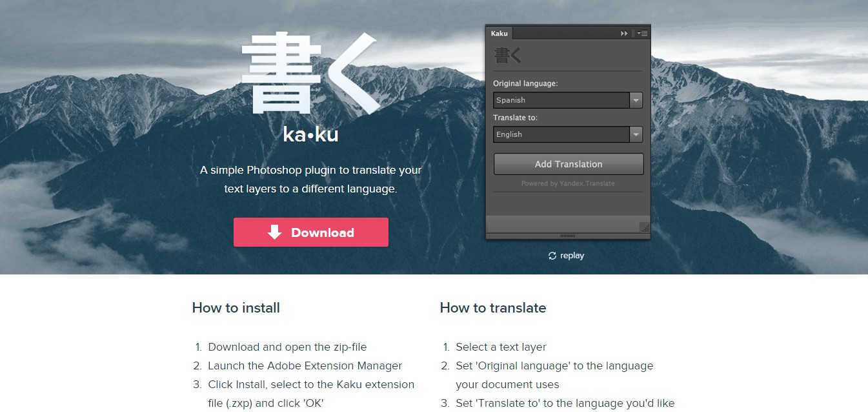Click the 'How to translate' section heading
This screenshot has width=868, height=412.
click(493, 308)
